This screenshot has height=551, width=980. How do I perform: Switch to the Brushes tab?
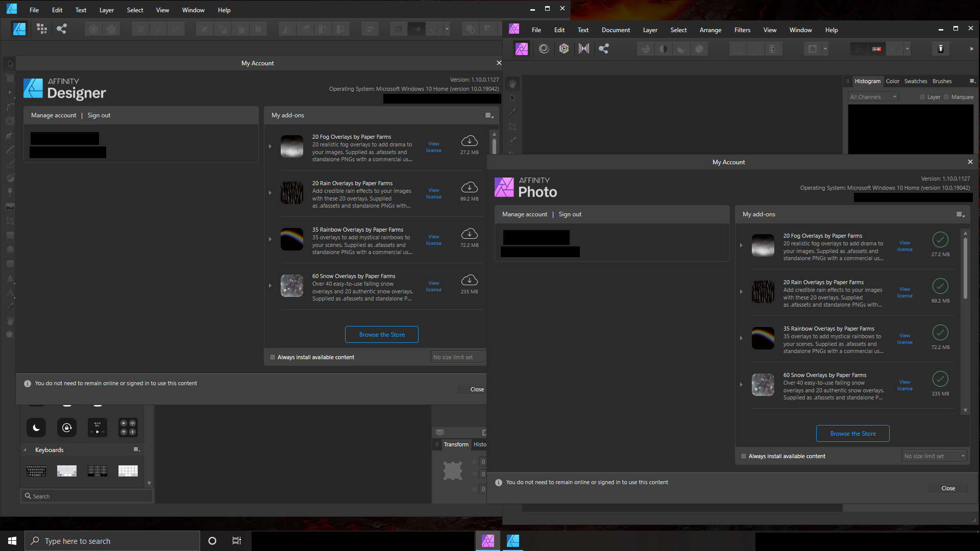tap(942, 81)
